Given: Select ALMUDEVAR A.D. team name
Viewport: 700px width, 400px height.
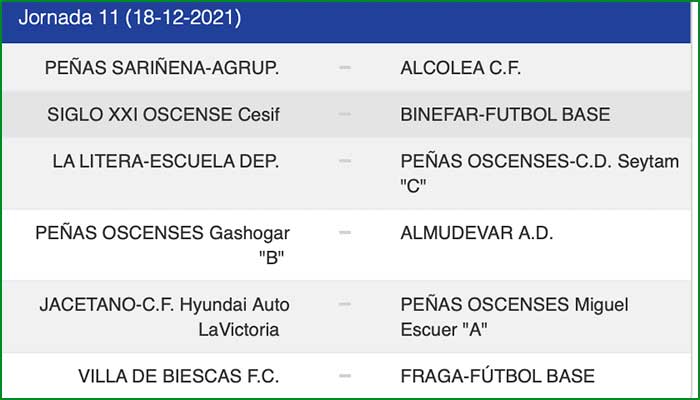Looking at the screenshot, I should coord(476,233).
